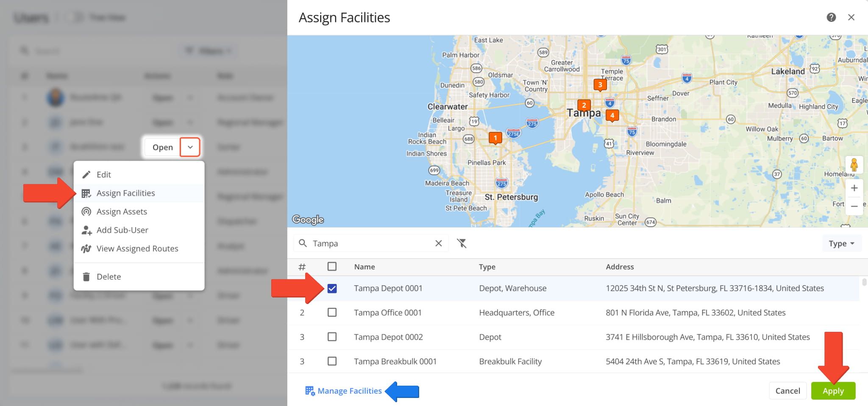Click the Google logo on map
The image size is (868, 406).
(308, 220)
